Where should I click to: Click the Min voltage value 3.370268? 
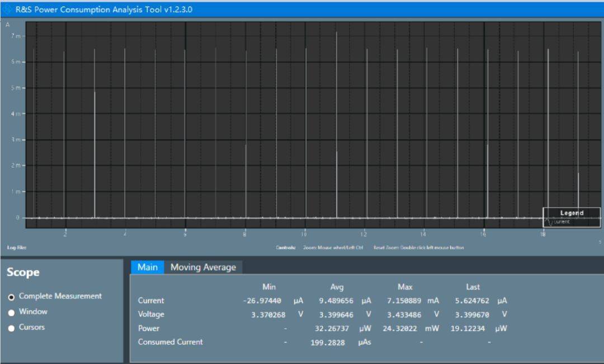(x=268, y=315)
